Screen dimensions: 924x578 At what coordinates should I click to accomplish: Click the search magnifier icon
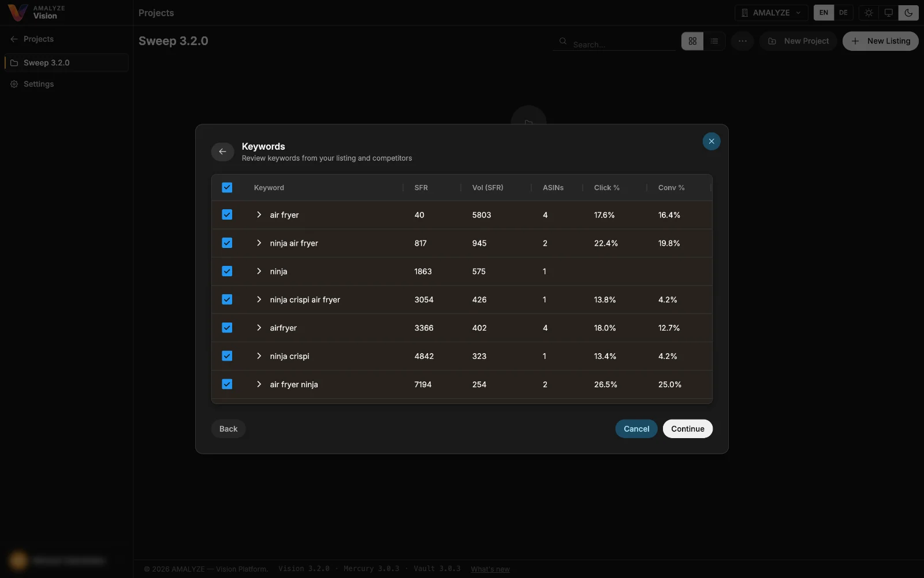click(562, 41)
